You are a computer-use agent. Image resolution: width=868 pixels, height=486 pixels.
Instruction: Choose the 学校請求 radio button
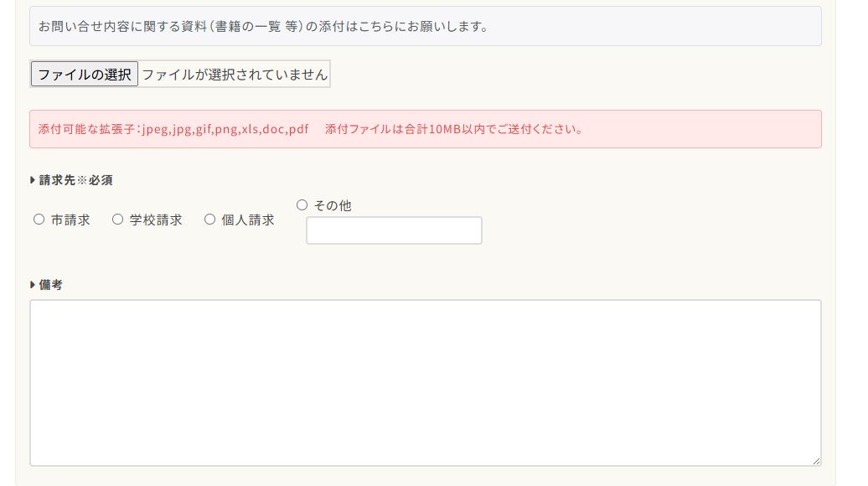117,220
